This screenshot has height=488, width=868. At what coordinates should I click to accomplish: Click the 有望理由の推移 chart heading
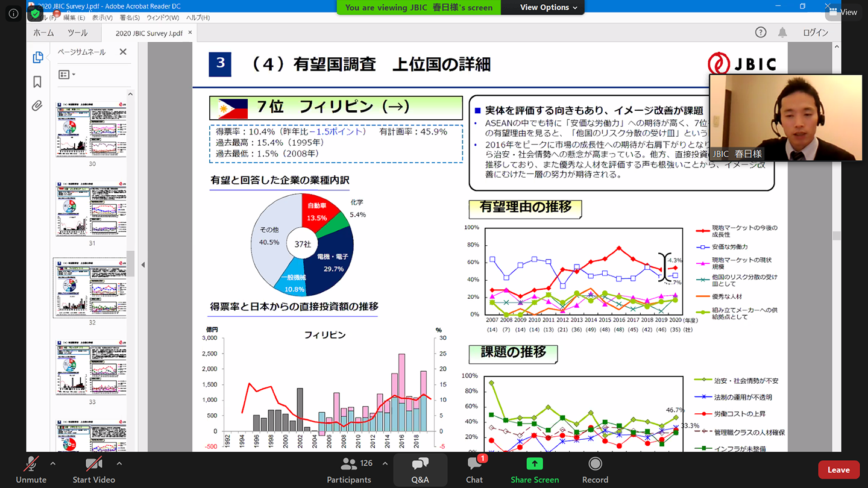(525, 207)
